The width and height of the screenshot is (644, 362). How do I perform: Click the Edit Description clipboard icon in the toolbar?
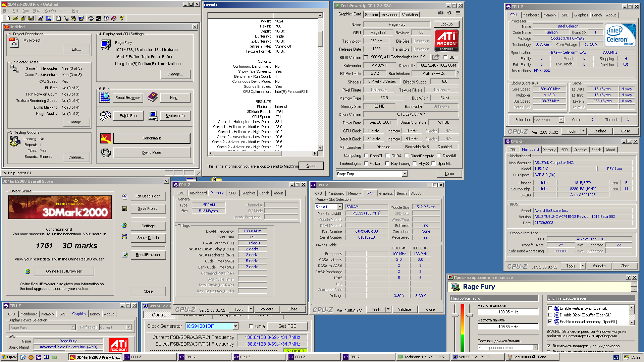58,18
